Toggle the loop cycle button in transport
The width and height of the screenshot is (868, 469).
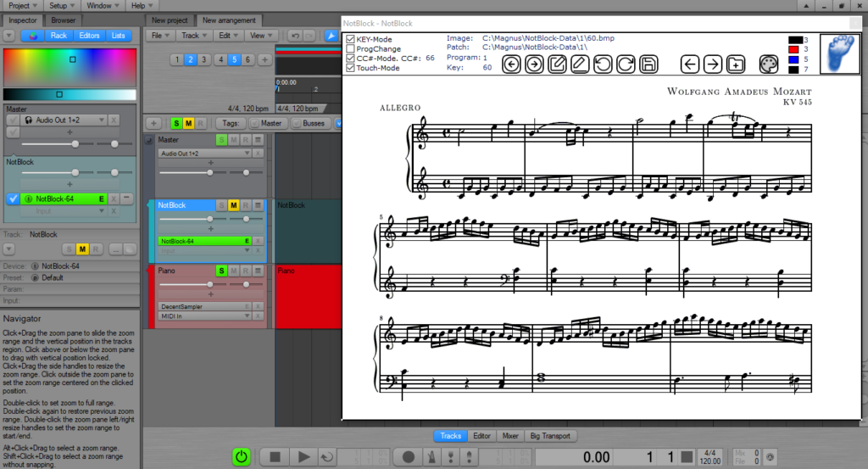coord(327,457)
